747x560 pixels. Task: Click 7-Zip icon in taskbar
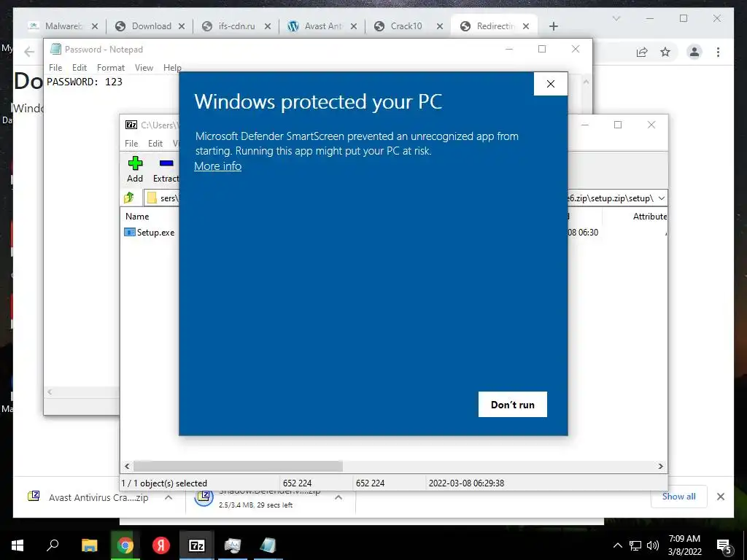(x=197, y=545)
